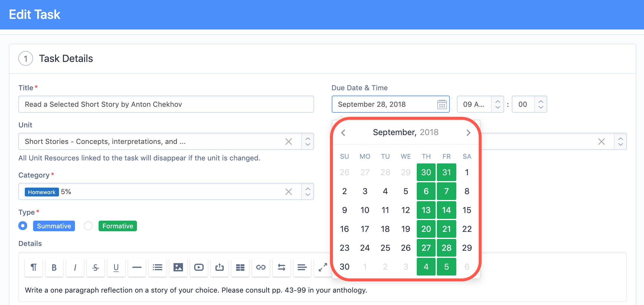Select the Formative radio button
This screenshot has height=305, width=644.
coord(88,226)
